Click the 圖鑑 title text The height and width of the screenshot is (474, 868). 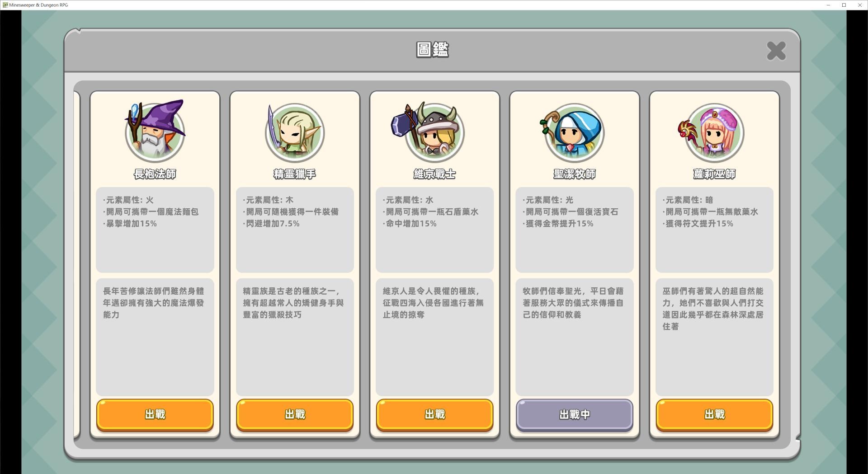click(432, 50)
